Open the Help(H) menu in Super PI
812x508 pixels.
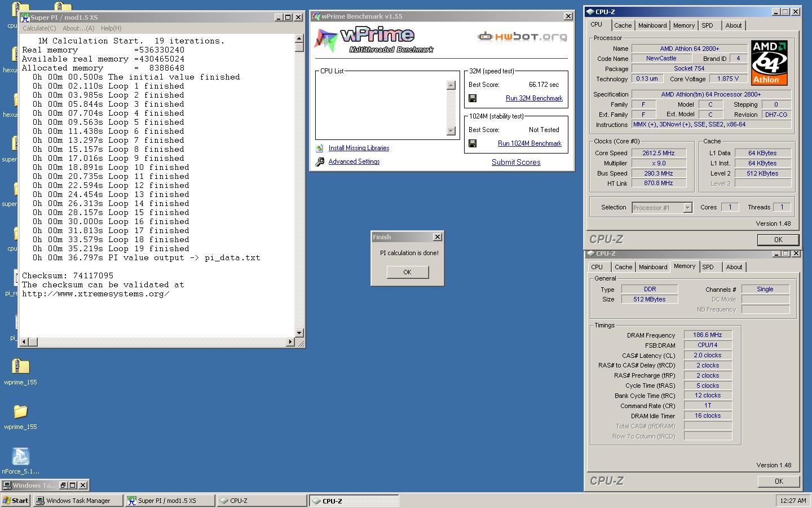coord(111,28)
